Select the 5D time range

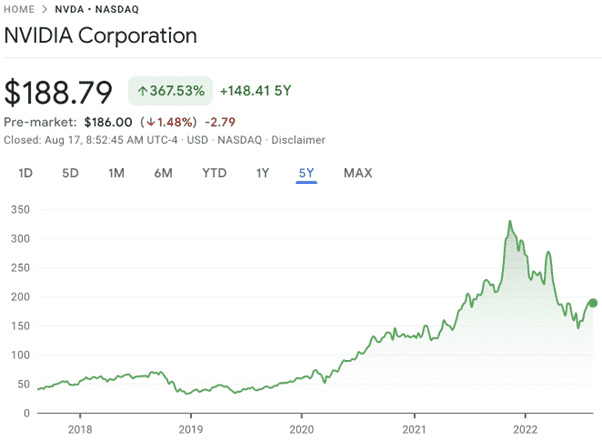[70, 173]
